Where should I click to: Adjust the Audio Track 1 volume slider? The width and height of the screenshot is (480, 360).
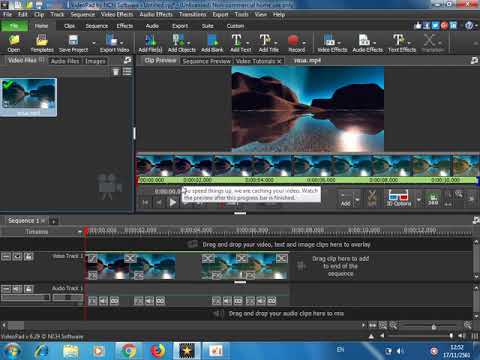coord(26,297)
